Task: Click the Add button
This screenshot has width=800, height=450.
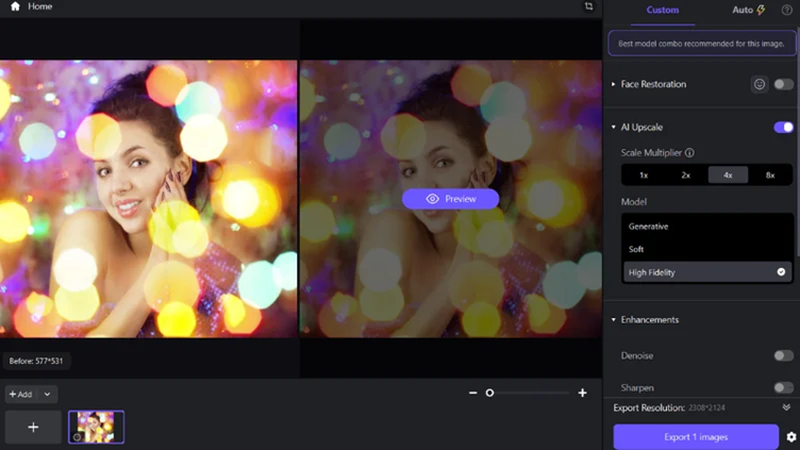Action: (x=21, y=394)
